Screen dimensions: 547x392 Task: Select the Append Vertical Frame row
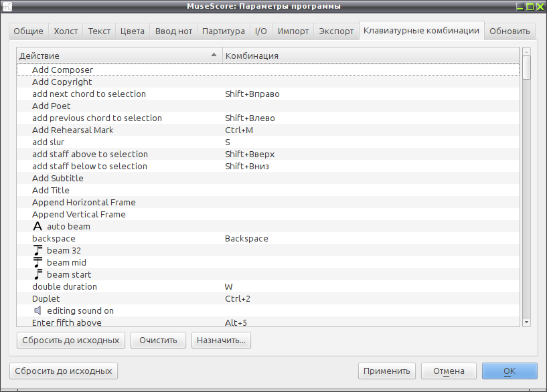click(268, 214)
